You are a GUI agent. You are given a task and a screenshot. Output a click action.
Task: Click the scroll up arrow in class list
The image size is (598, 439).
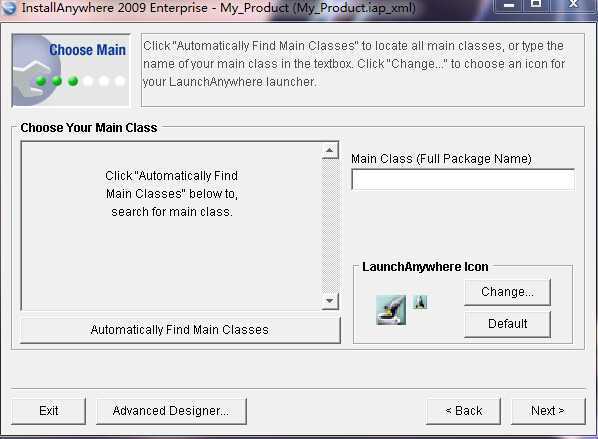(x=330, y=150)
